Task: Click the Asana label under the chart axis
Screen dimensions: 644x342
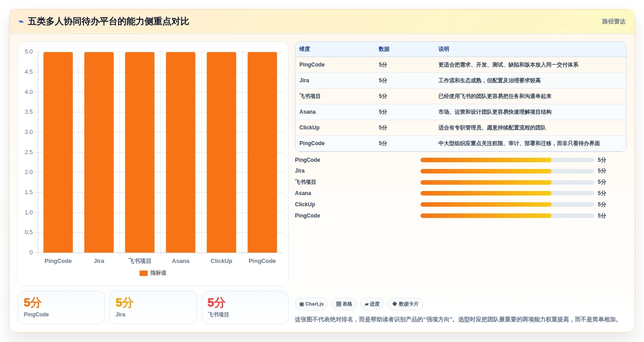Action: click(x=180, y=261)
